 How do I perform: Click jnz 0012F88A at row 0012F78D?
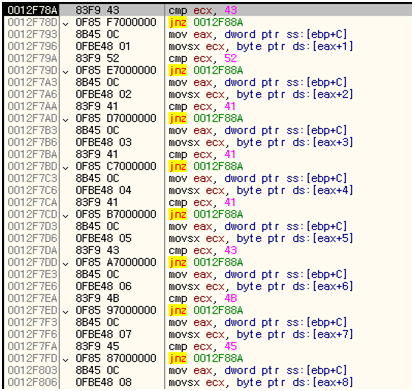pyautogui.click(x=206, y=22)
